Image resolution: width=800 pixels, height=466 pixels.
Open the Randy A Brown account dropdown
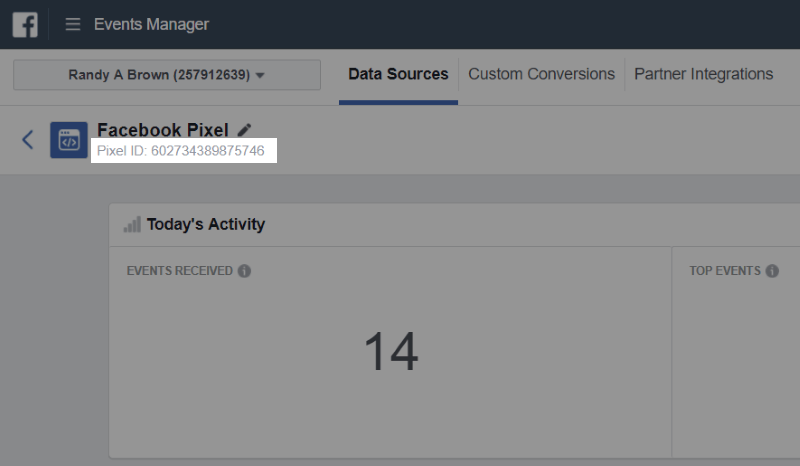tap(167, 75)
